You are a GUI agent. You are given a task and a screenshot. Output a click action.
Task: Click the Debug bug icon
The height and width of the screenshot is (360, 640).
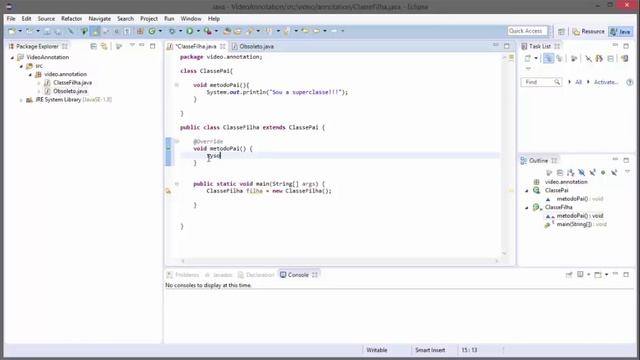(x=172, y=31)
